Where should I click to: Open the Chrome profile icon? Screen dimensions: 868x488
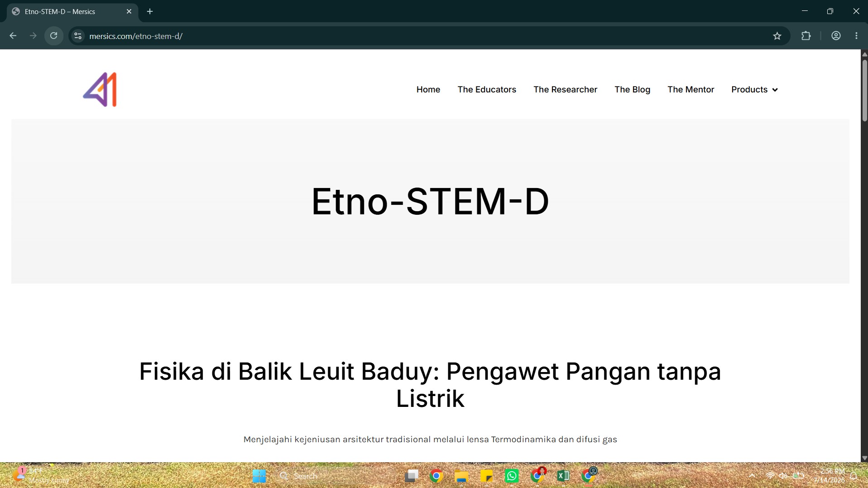click(836, 36)
